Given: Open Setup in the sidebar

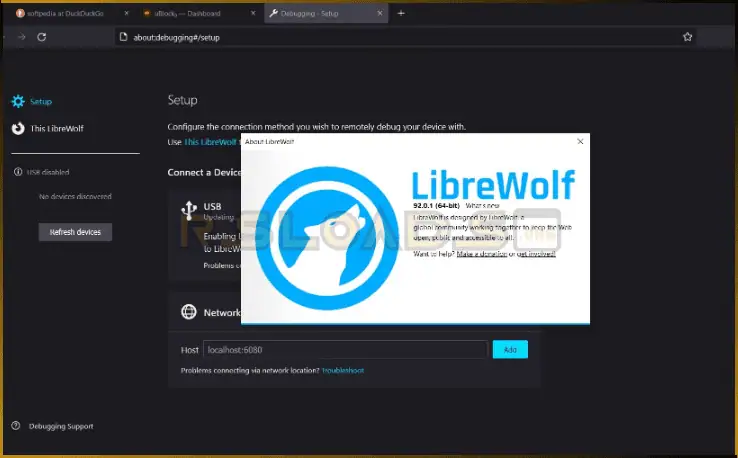Looking at the screenshot, I should click(41, 101).
